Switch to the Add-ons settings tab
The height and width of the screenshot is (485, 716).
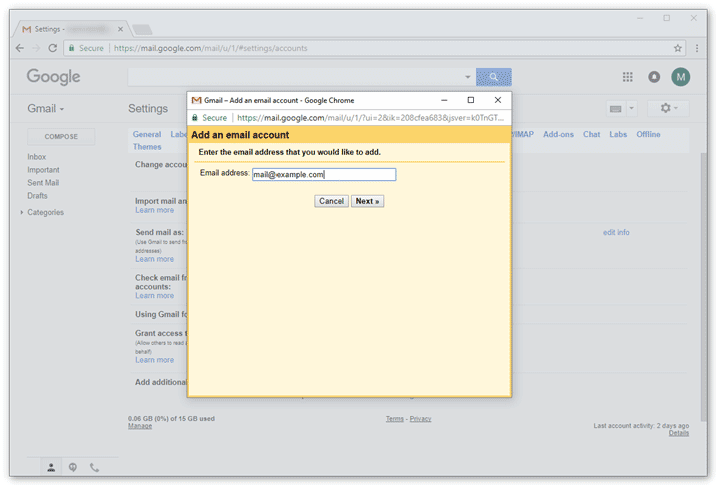click(x=558, y=134)
